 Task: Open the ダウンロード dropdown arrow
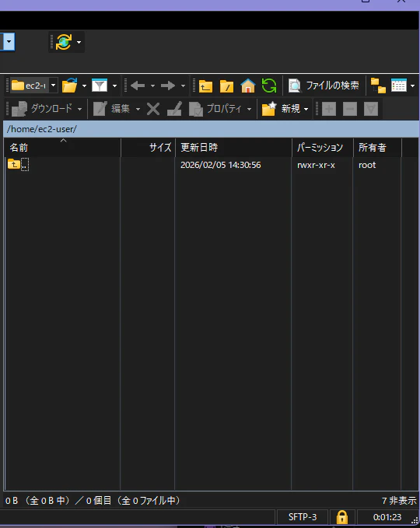pyautogui.click(x=79, y=109)
